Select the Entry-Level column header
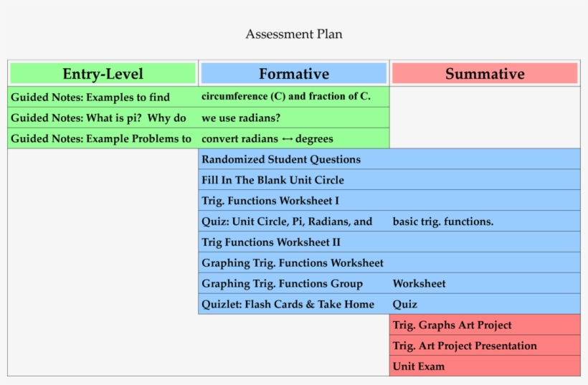Image resolution: width=588 pixels, height=385 pixels. (103, 73)
